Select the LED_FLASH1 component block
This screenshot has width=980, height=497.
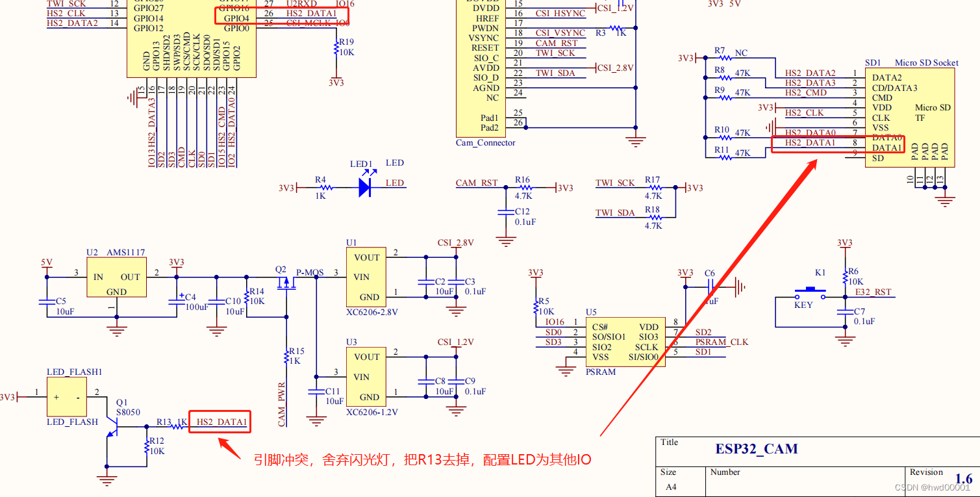66,397
